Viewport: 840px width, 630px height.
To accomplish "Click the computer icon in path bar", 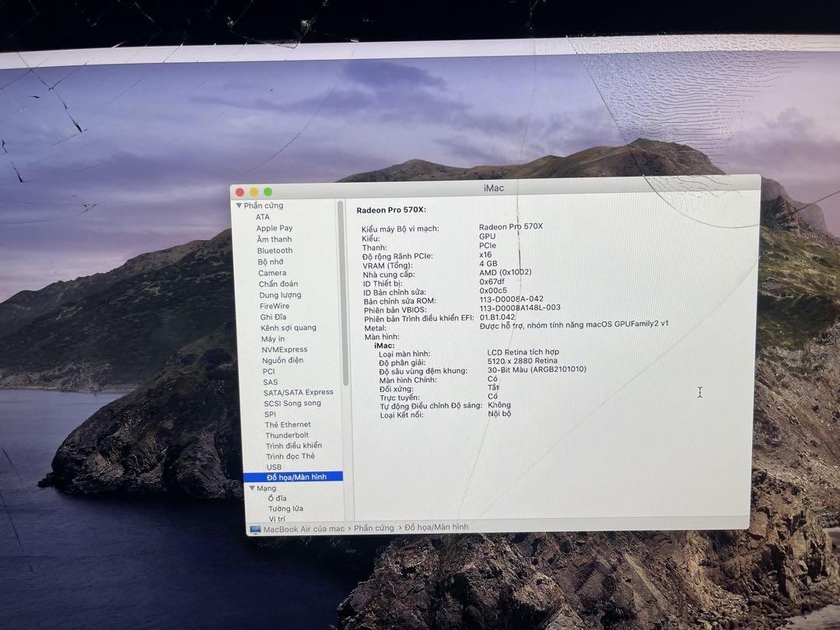I will 256,530.
